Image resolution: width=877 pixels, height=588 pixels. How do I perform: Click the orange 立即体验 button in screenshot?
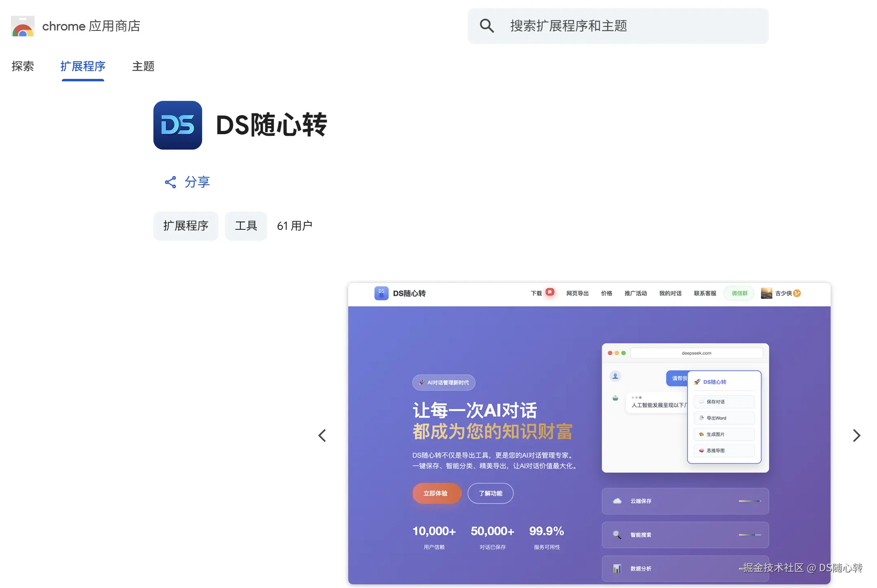click(x=436, y=493)
